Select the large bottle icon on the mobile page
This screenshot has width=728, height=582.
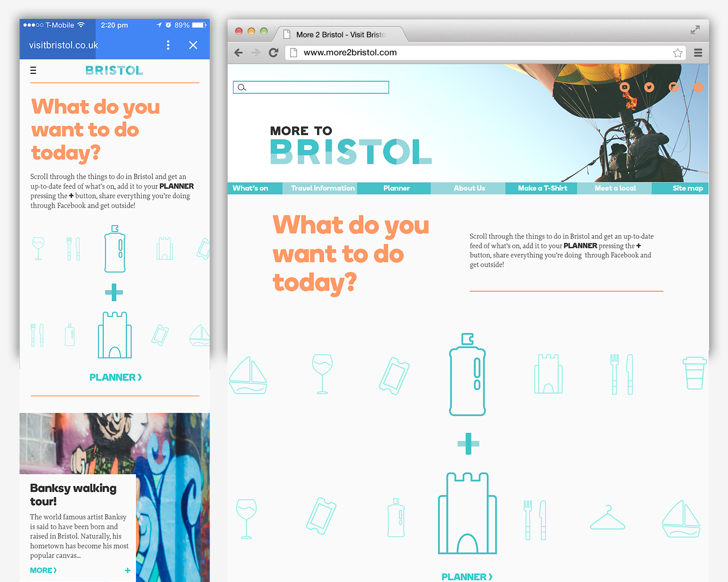coord(115,248)
